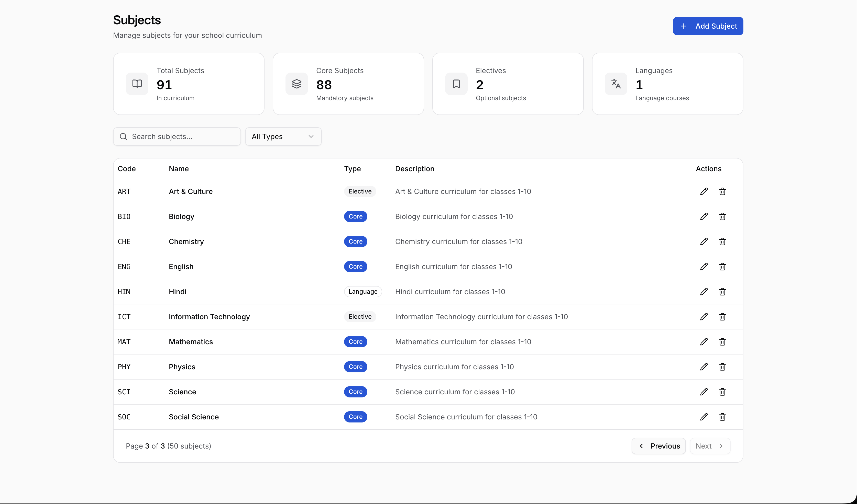Click the Electives bookmark icon
857x504 pixels.
tap(456, 84)
